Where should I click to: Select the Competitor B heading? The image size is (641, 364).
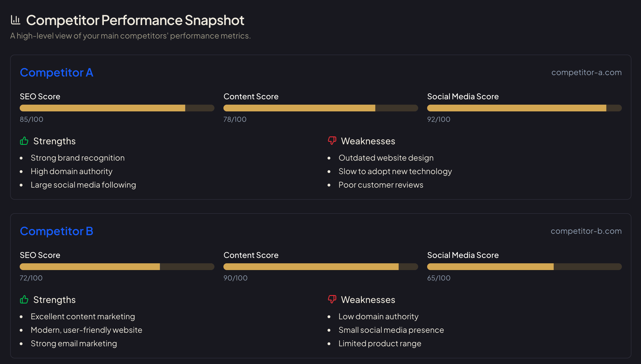[57, 231]
